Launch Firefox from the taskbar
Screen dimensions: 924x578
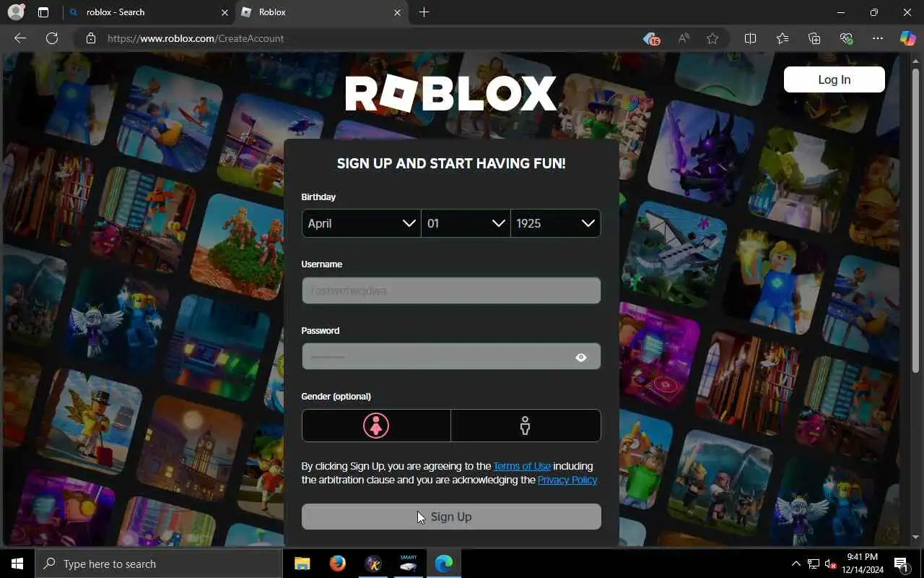tap(337, 564)
